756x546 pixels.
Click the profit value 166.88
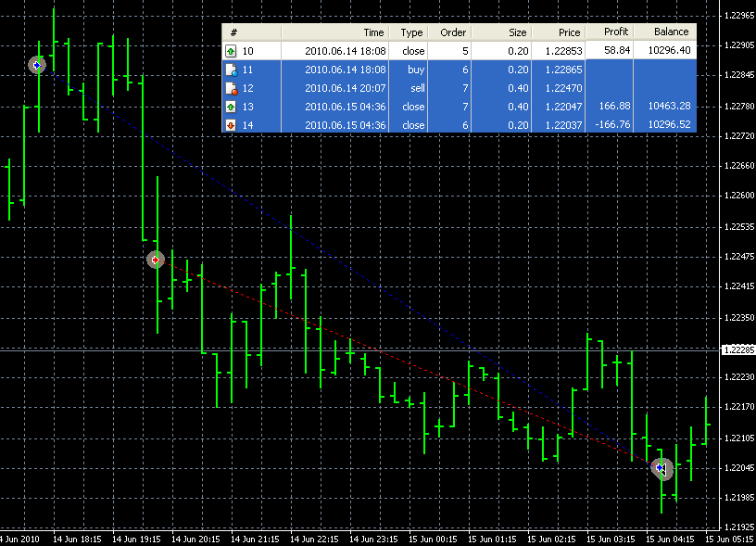coord(614,106)
